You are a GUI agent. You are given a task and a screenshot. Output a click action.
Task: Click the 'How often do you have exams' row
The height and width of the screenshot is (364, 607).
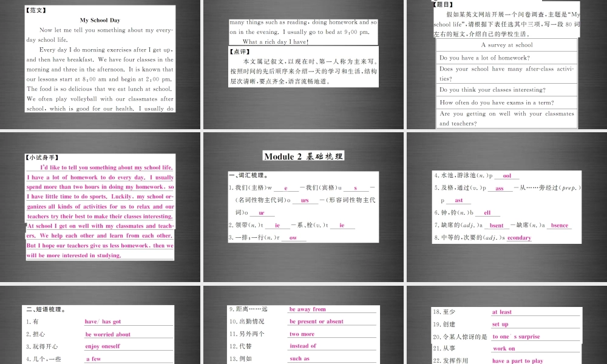coord(497,103)
